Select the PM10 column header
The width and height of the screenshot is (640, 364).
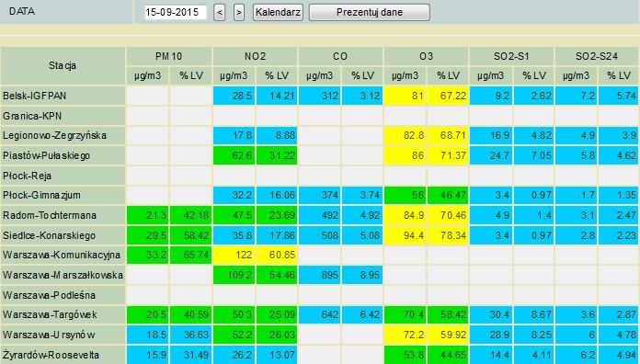169,56
